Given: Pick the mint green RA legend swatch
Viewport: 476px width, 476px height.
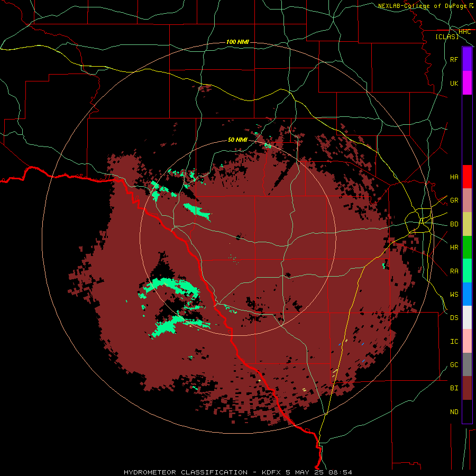Looking at the screenshot, I should click(x=467, y=271).
